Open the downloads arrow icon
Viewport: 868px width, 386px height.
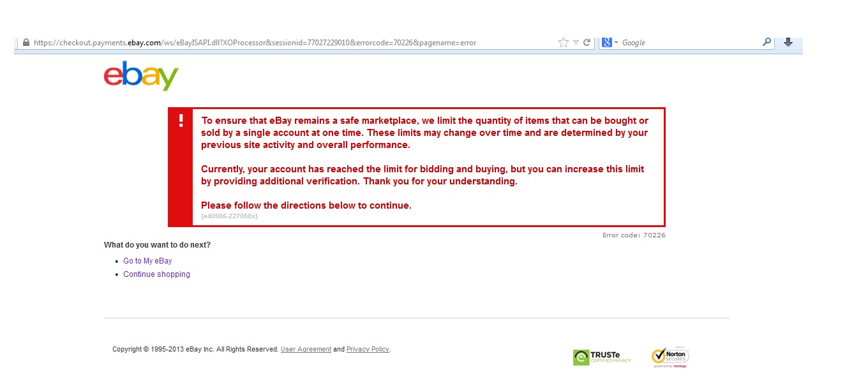(788, 42)
